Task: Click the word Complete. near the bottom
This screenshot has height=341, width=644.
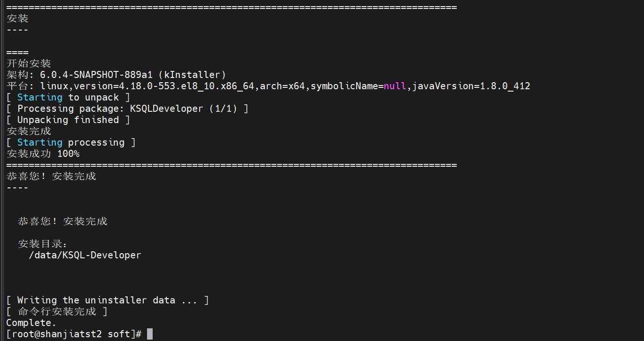Action: pyautogui.click(x=31, y=323)
